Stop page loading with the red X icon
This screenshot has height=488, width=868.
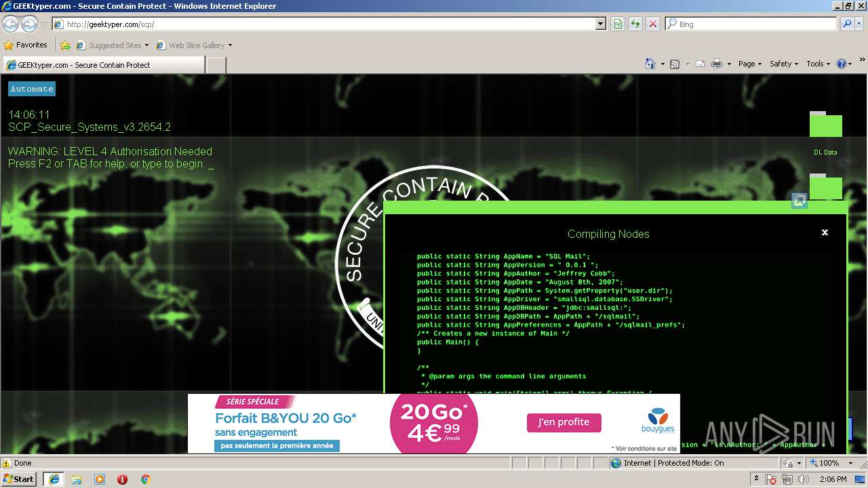(x=653, y=24)
